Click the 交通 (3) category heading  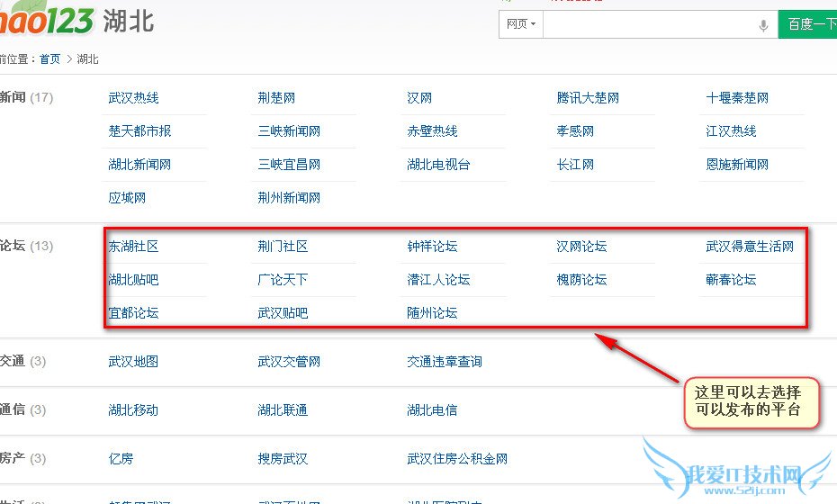[x=23, y=362]
